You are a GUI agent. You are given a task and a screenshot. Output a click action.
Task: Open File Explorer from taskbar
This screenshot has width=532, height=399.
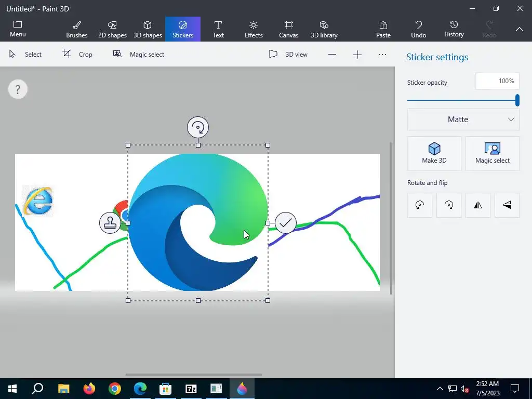point(63,389)
